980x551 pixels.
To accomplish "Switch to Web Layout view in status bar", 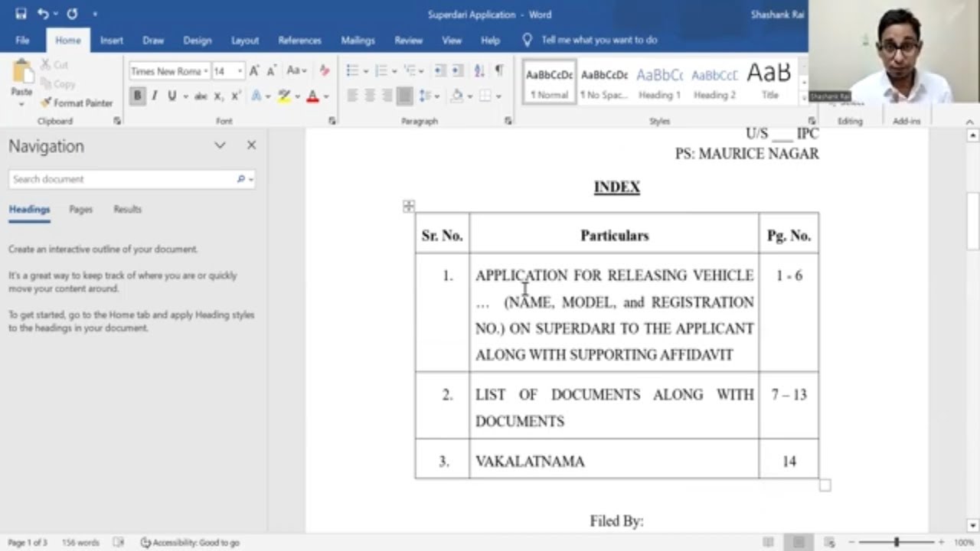I will (x=829, y=542).
